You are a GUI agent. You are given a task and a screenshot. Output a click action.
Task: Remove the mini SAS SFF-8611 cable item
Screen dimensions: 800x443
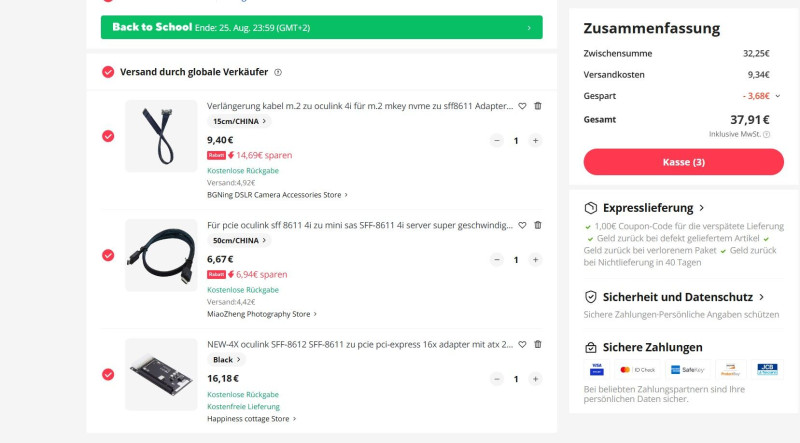tap(537, 225)
